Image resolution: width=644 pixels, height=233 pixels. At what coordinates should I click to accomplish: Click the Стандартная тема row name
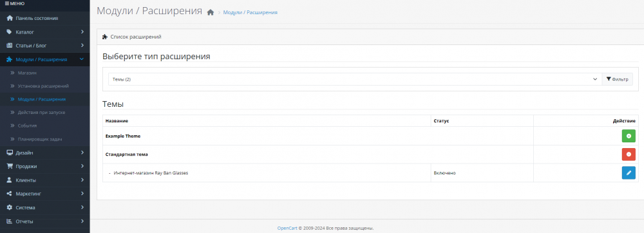pyautogui.click(x=126, y=154)
